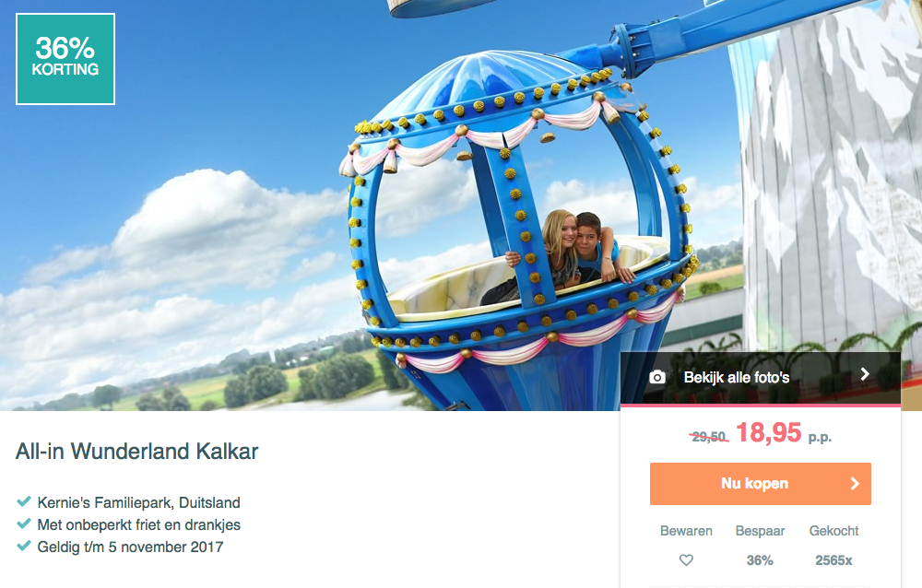Click the checkmark next to Kernie's Familiepark
Screen dimensions: 922x588
[24, 501]
